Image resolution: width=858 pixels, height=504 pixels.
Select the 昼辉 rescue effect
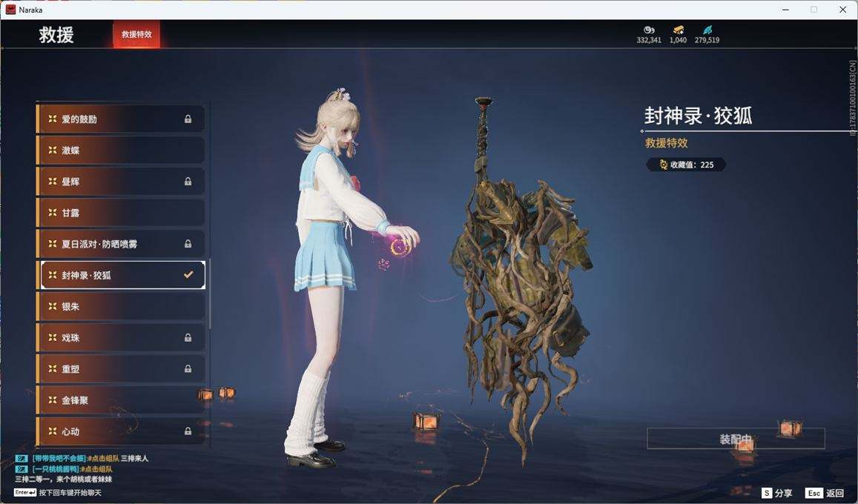121,181
